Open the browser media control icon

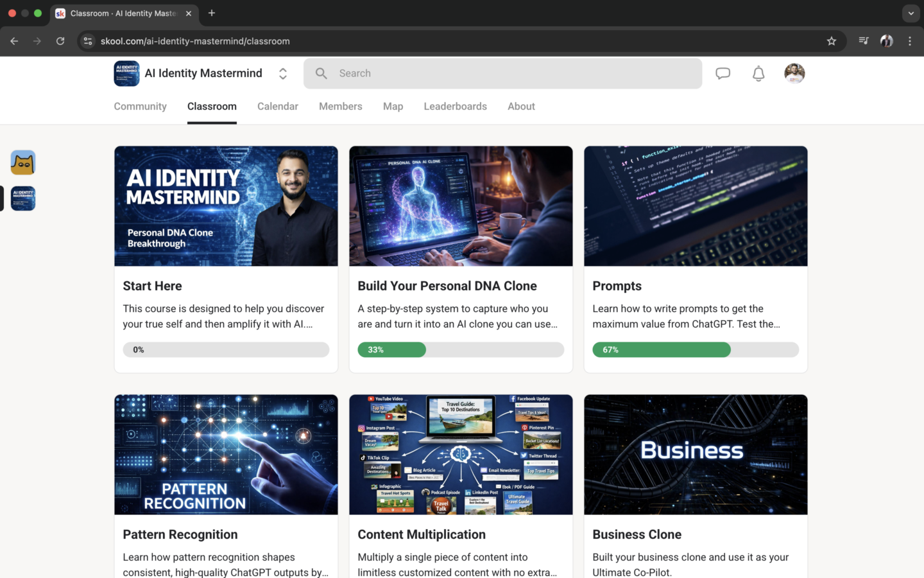point(864,41)
